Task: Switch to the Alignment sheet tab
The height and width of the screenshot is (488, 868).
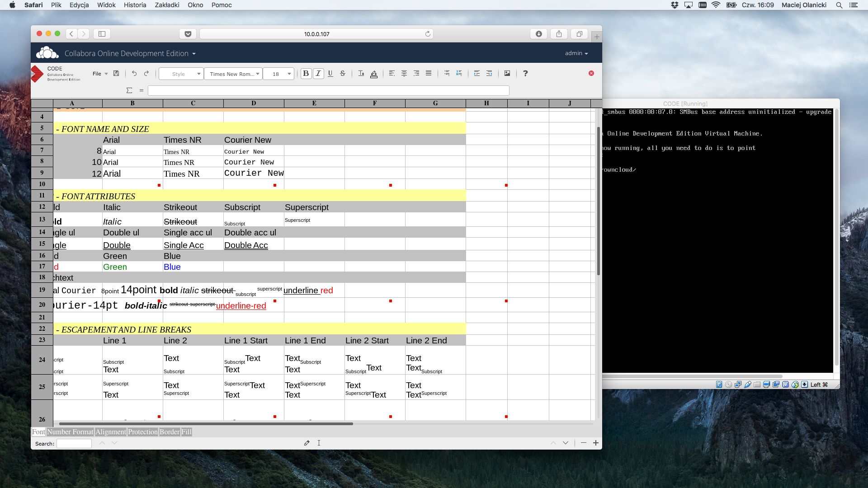Action: [x=110, y=432]
